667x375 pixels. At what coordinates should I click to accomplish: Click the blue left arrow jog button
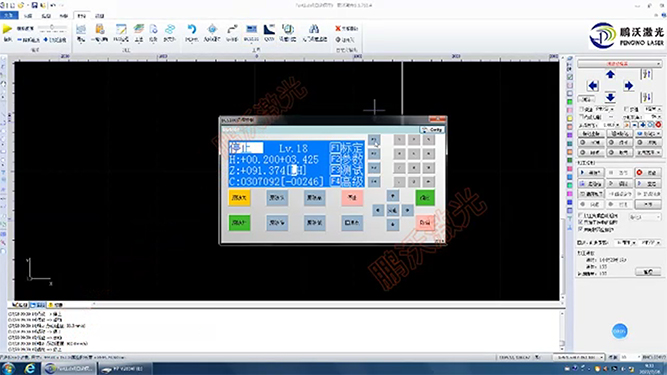pyautogui.click(x=593, y=86)
